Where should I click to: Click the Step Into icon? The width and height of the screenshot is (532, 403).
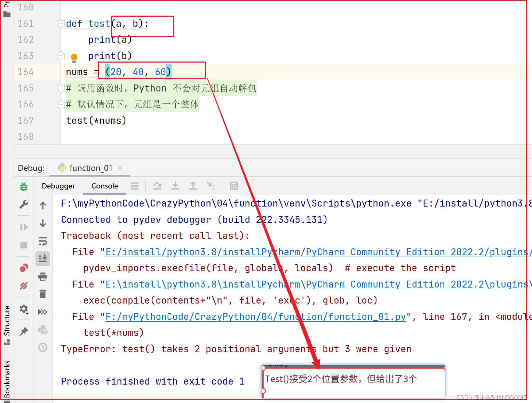point(175,186)
